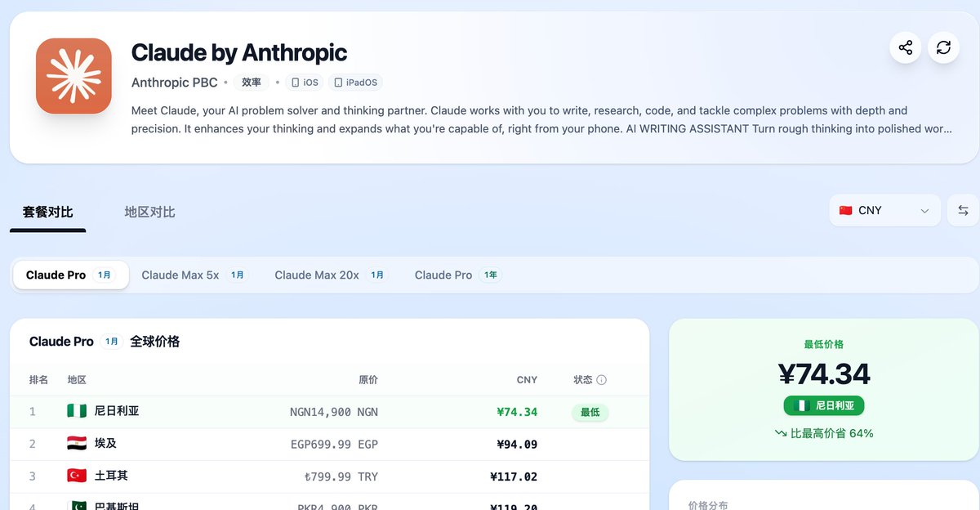Click the 价格分布 panel heading

click(708, 505)
